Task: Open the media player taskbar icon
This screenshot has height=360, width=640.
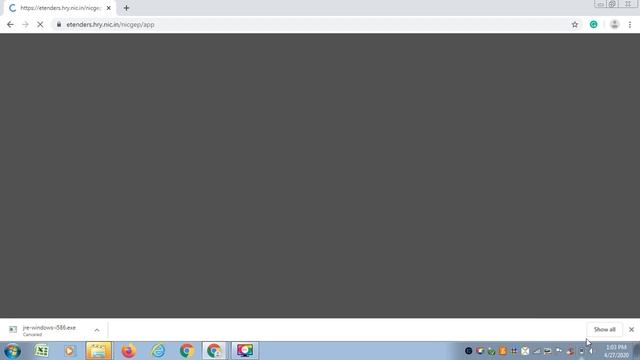Action: (69, 351)
